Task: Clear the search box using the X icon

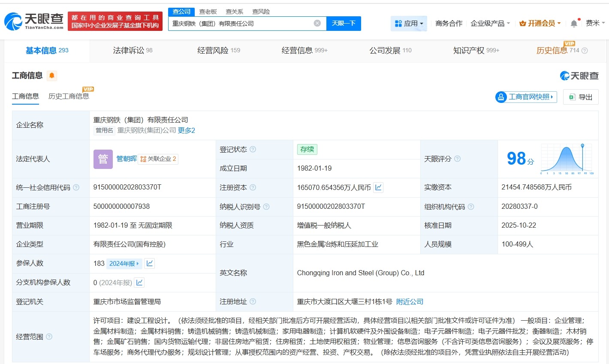Action: [317, 23]
